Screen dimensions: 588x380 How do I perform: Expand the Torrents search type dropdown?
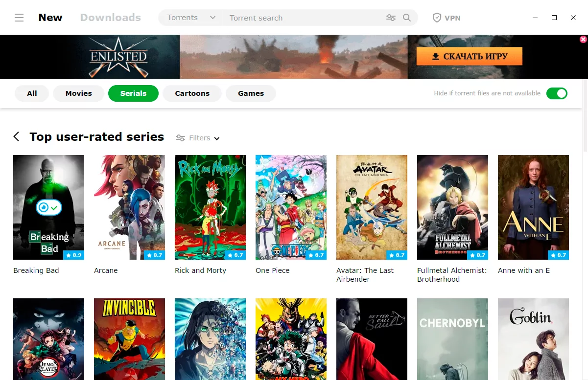point(191,18)
